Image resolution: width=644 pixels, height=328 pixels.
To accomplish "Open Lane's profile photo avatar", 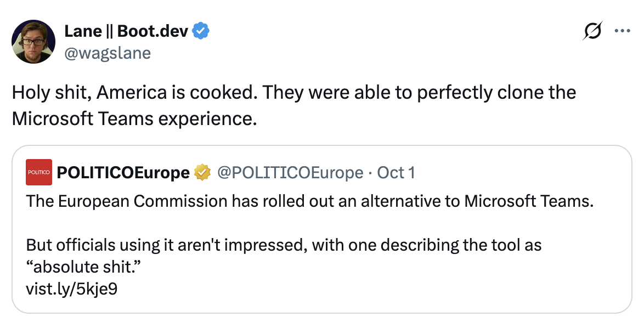I will [33, 42].
